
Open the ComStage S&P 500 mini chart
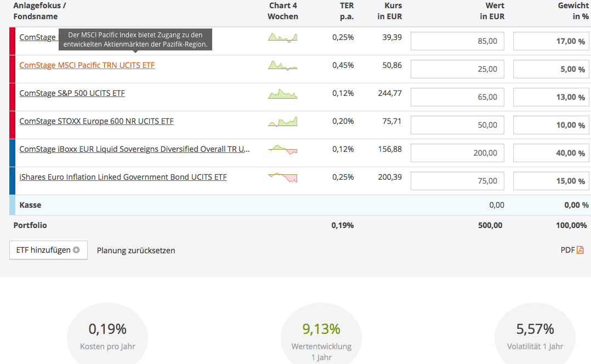283,93
